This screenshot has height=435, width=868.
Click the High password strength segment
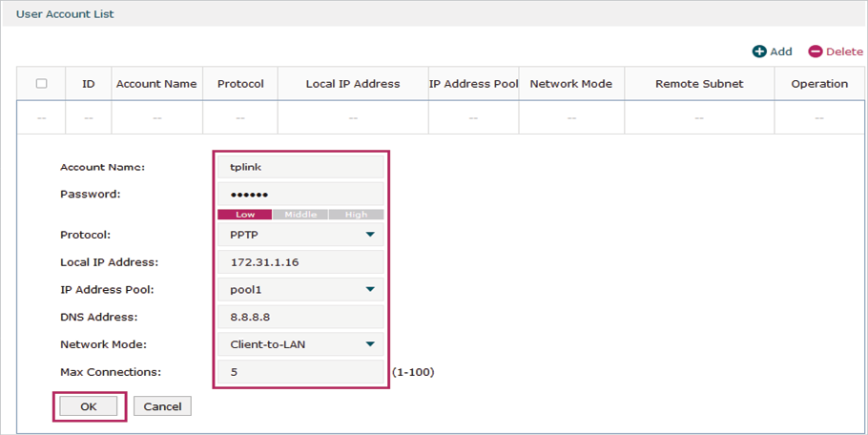(356, 215)
